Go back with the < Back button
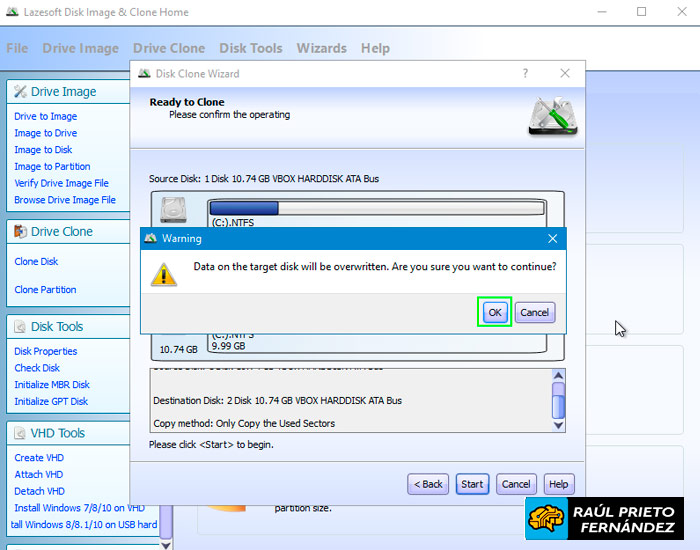The image size is (700, 550). tap(428, 484)
